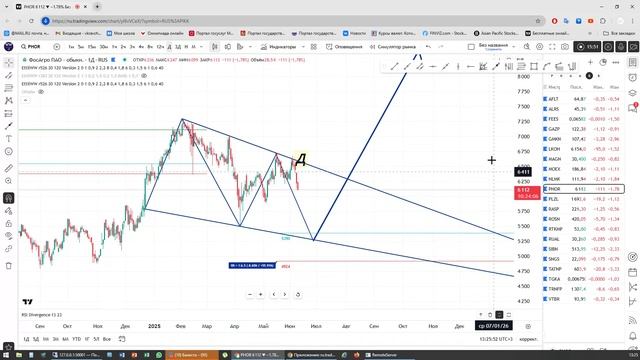Viewport: 640px width, 360px height.
Task: Open the quick search magnifier icon
Action: [x=527, y=47]
